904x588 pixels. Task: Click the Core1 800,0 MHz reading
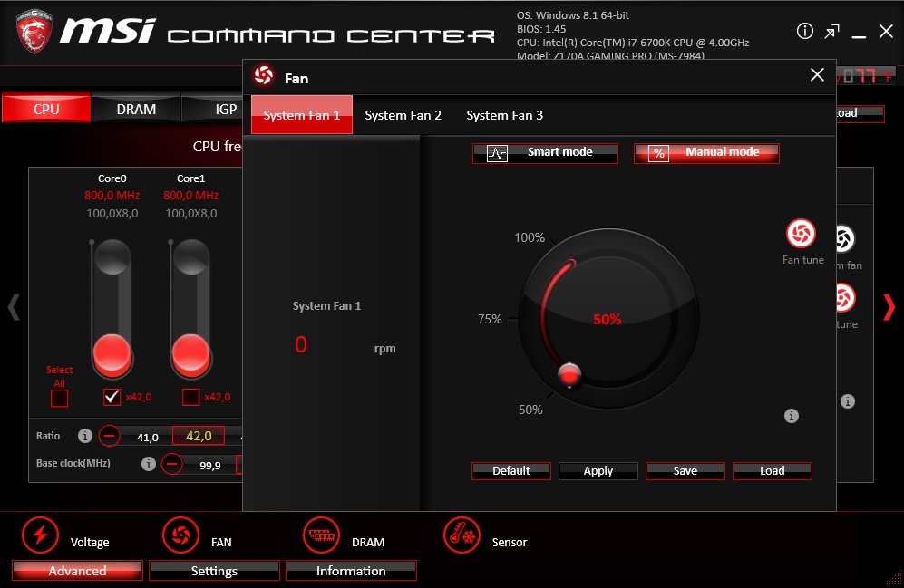(x=190, y=195)
